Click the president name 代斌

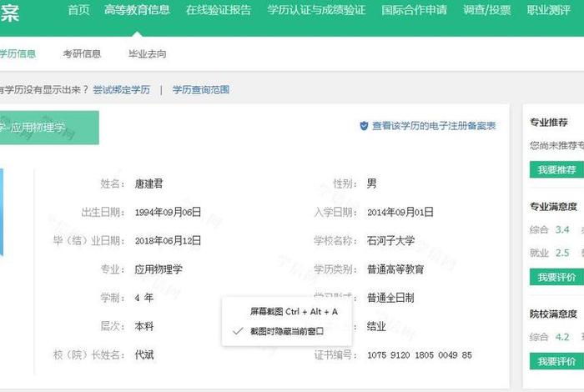tap(144, 354)
